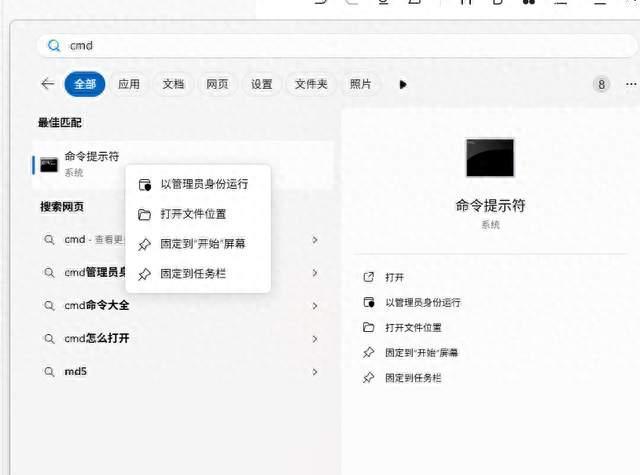The image size is (640, 475).
Task: Click the search icon beside cmd怎么打开
Action: click(49, 339)
